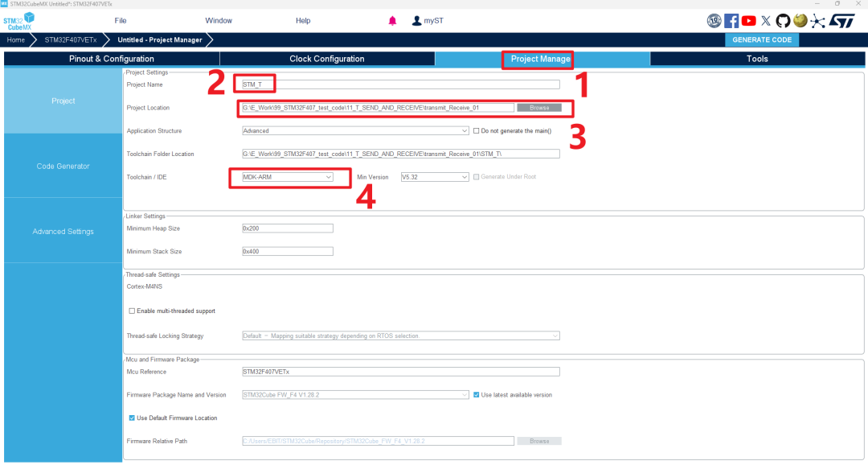The width and height of the screenshot is (868, 465).
Task: Click Mcu Reference field
Action: 401,372
